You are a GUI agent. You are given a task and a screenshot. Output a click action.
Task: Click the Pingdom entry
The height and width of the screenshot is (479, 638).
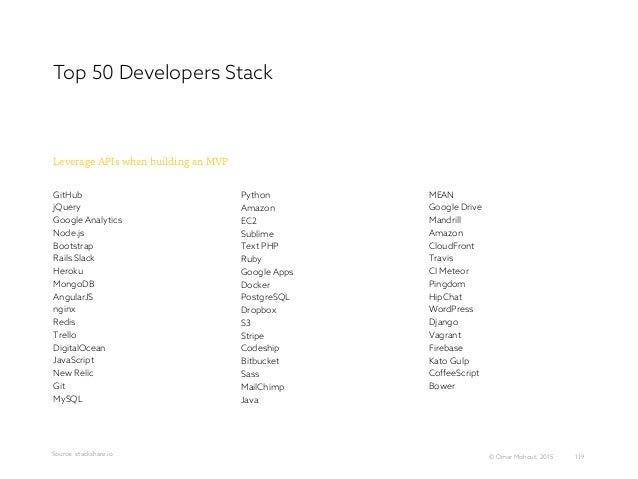click(447, 284)
